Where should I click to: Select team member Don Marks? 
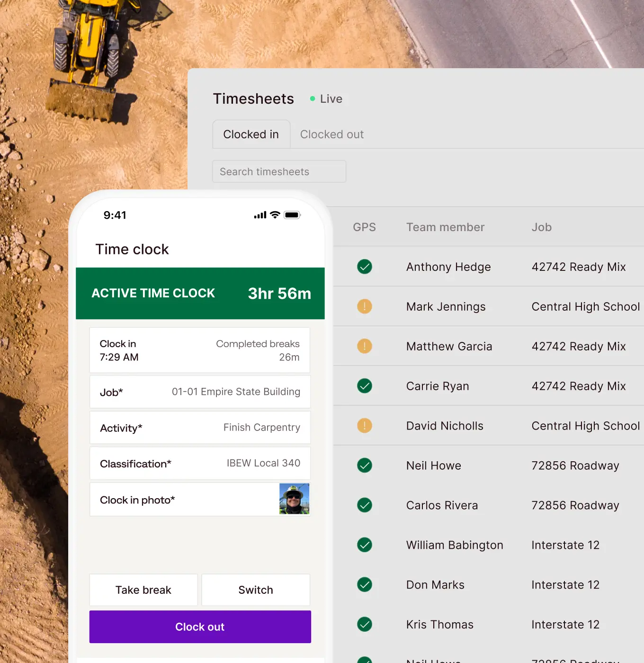pos(435,585)
